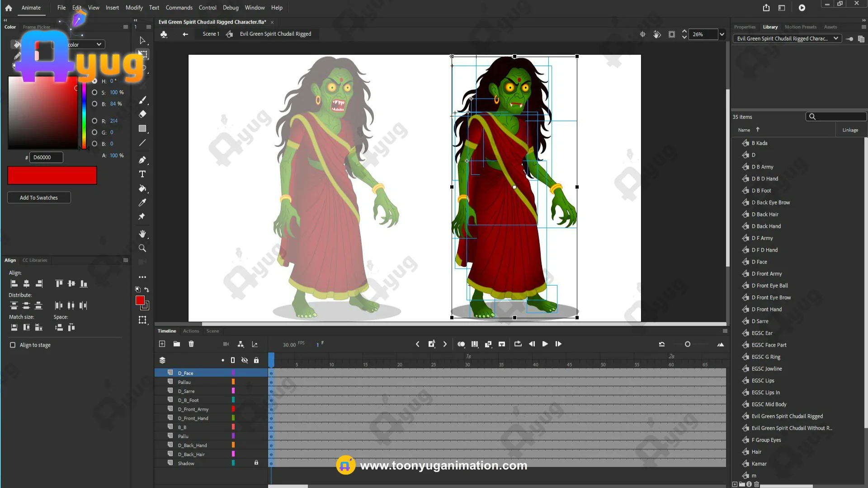The height and width of the screenshot is (488, 868).
Task: Select the Paint Bucket tool
Action: [142, 188]
